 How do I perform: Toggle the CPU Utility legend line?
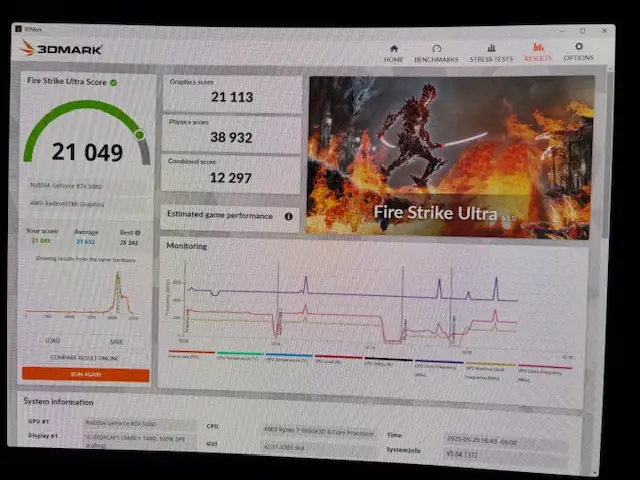388,361
